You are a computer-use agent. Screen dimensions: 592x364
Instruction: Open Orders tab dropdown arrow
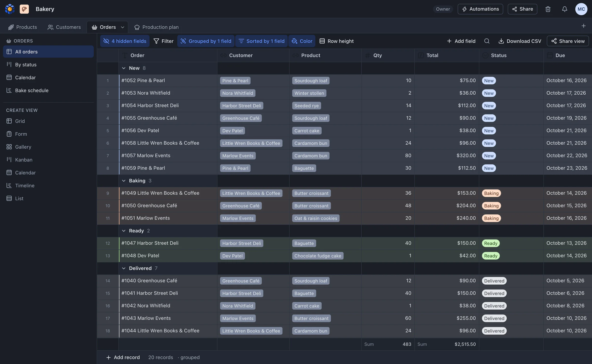(x=123, y=27)
